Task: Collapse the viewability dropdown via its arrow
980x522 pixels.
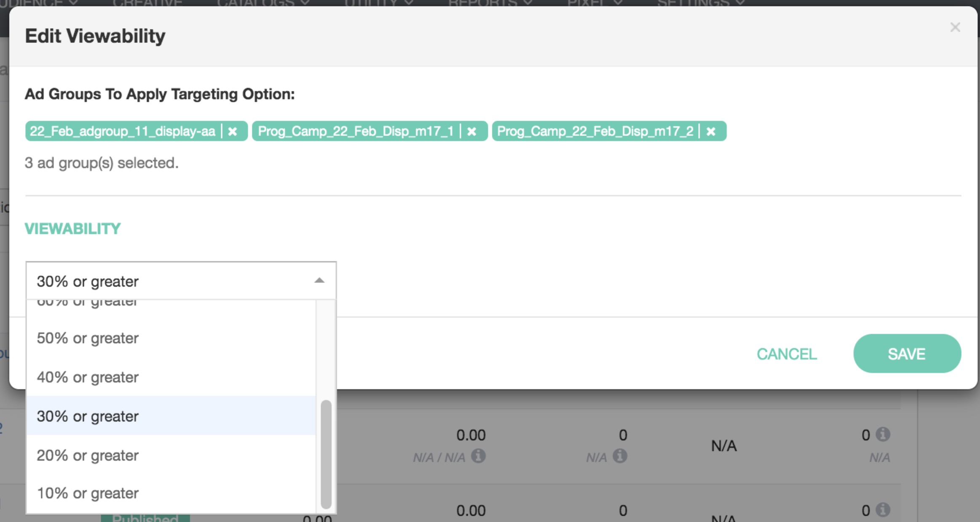Action: (319, 281)
